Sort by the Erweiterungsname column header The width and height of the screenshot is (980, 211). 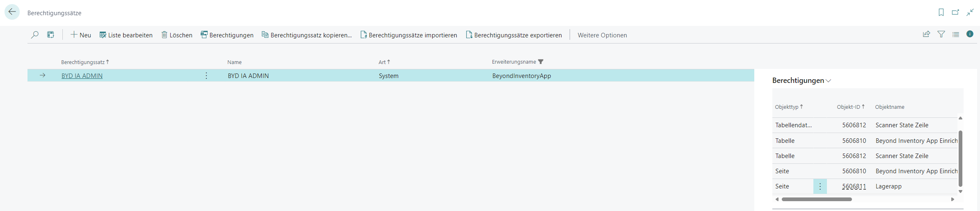[x=514, y=62]
